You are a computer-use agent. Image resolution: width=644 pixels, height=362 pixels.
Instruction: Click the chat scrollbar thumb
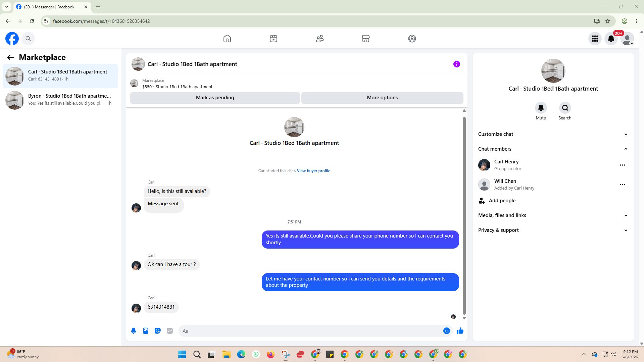464,216
